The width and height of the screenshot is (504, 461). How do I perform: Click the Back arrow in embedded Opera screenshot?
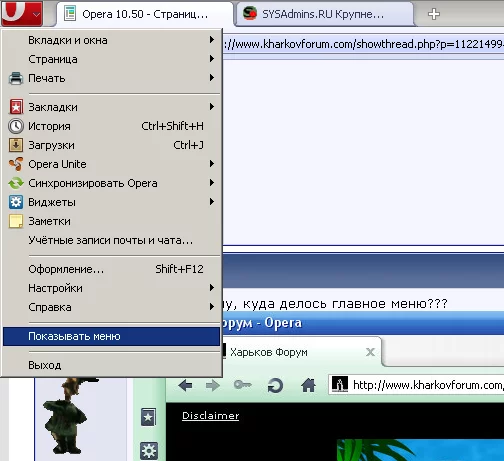185,386
